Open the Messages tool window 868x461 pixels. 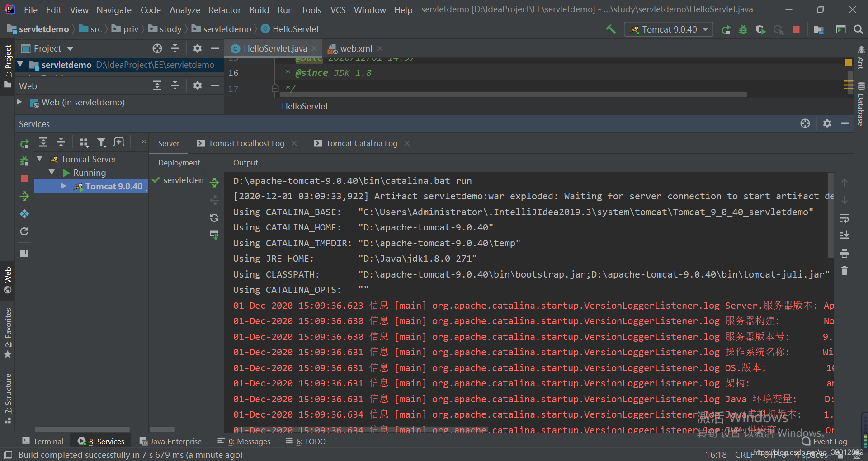244,442
